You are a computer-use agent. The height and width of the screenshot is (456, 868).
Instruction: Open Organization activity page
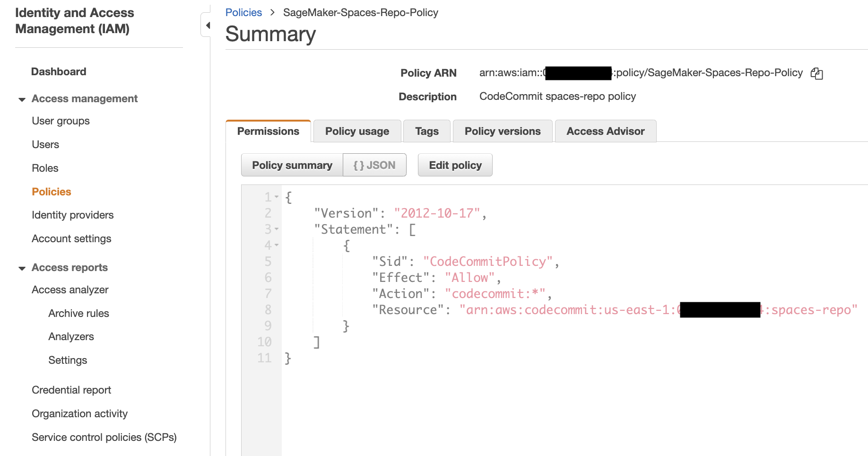79,414
